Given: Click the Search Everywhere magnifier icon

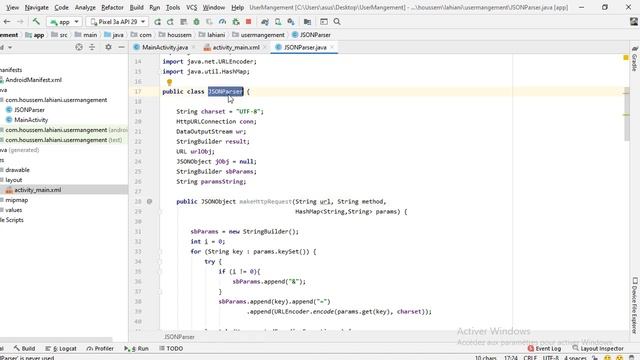Looking at the screenshot, I should [337, 22].
